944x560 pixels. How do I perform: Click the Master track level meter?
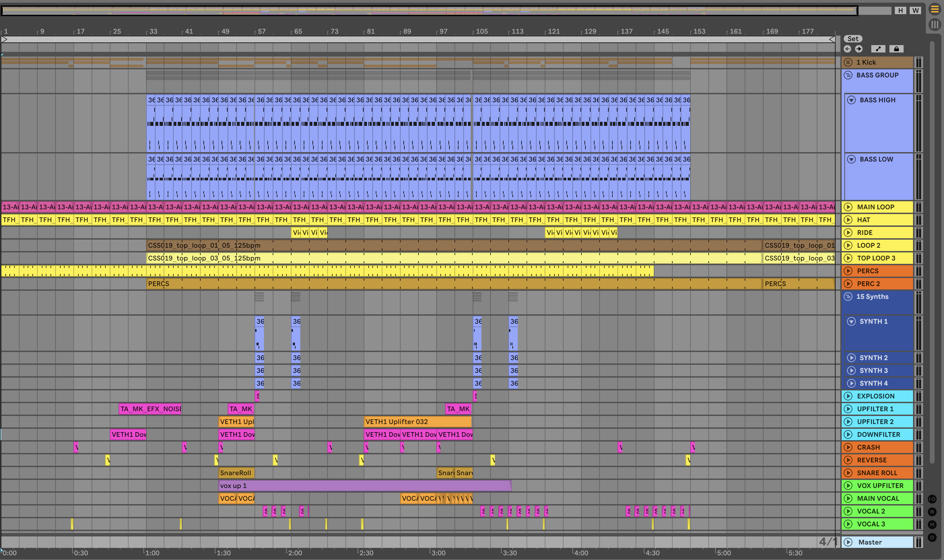point(919,542)
